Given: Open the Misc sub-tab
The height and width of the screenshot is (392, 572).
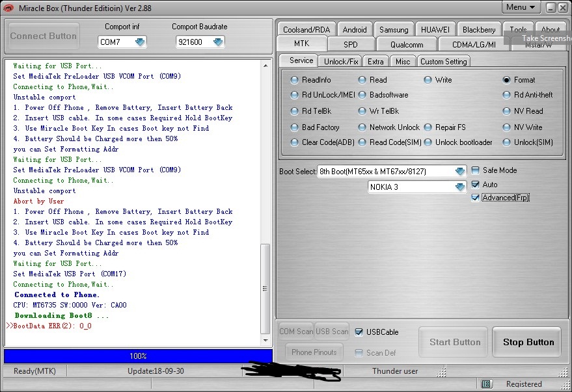Looking at the screenshot, I should (403, 62).
